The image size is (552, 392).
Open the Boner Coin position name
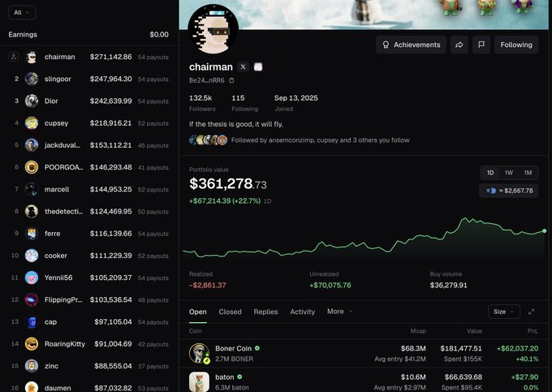234,348
